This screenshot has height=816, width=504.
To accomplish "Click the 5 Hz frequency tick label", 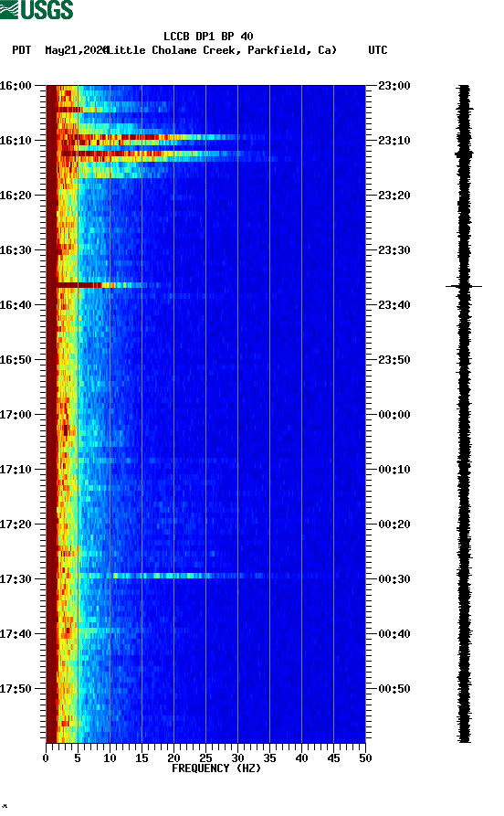I will [x=78, y=758].
